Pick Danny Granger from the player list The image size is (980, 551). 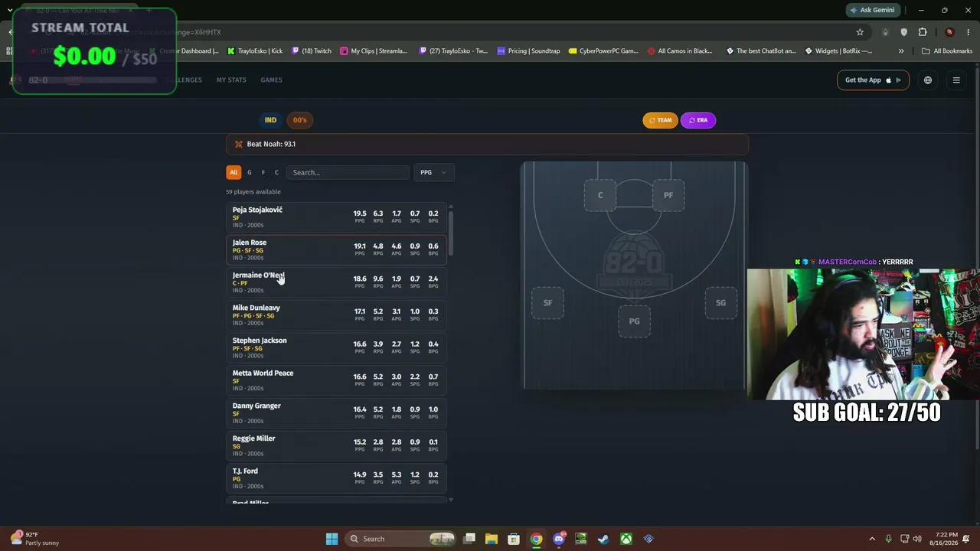[x=337, y=413]
